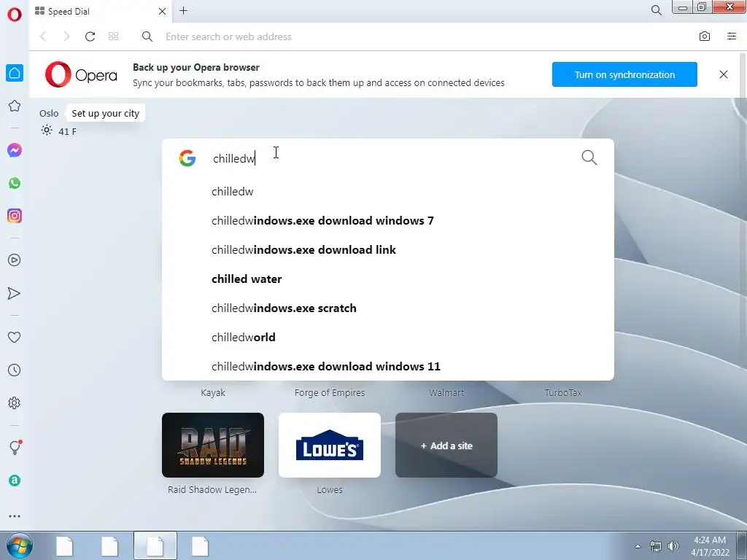Viewport: 747px width, 560px height.
Task: Open the Snapshot camera icon
Action: 705,36
